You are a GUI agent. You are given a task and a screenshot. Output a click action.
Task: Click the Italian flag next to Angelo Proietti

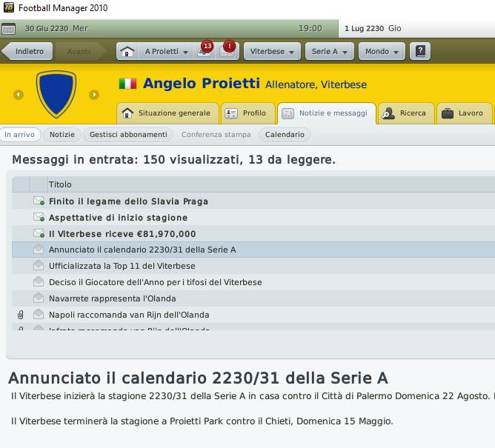click(128, 84)
